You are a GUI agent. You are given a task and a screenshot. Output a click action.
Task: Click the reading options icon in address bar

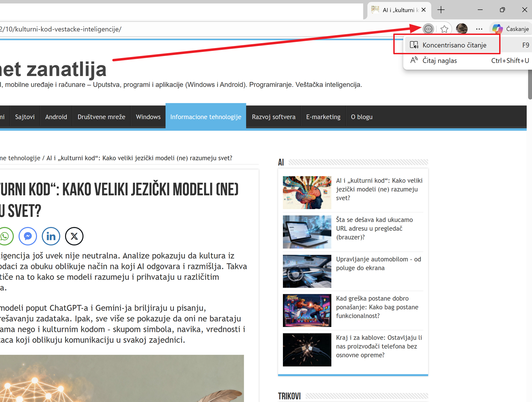click(428, 29)
